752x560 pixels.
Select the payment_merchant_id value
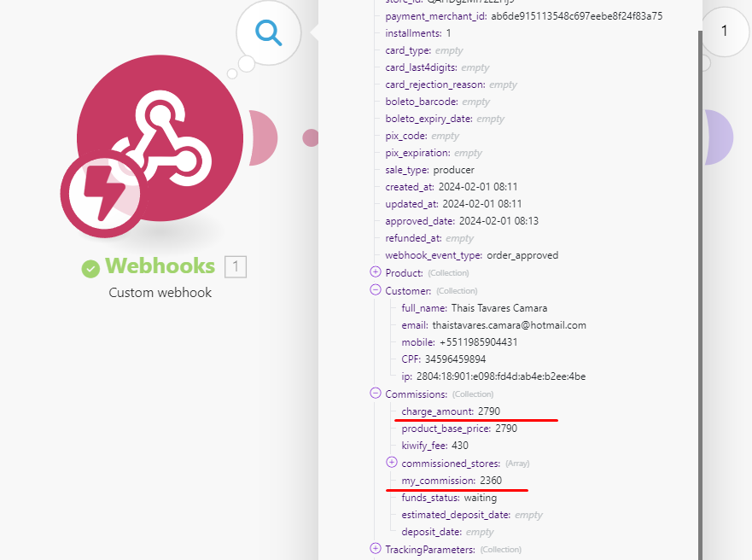point(577,16)
